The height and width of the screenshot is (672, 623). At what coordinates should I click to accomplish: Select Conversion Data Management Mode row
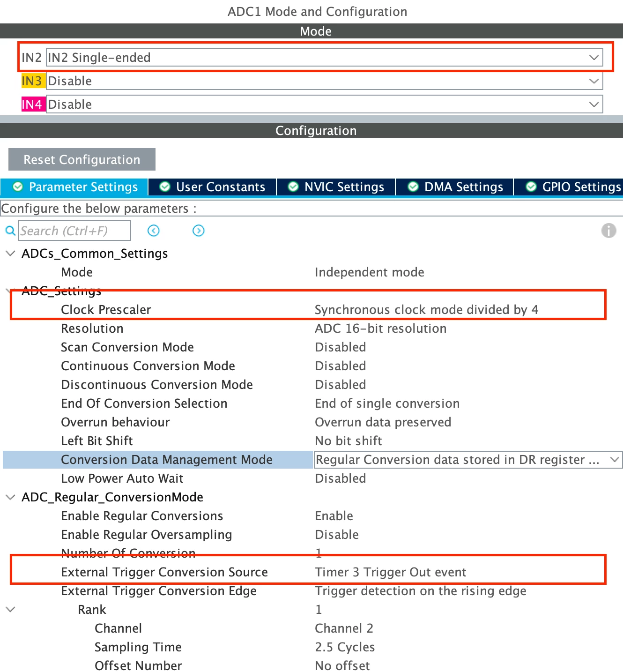tap(158, 460)
